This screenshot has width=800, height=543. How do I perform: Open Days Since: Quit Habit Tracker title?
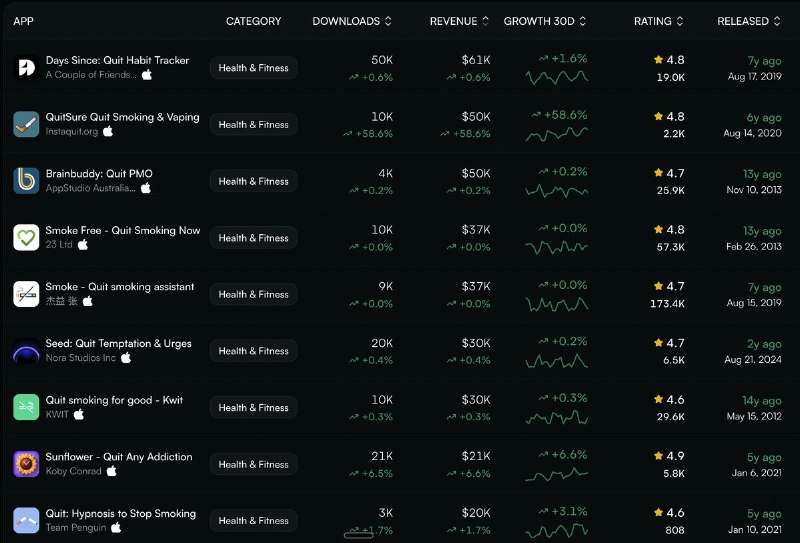pyautogui.click(x=117, y=60)
